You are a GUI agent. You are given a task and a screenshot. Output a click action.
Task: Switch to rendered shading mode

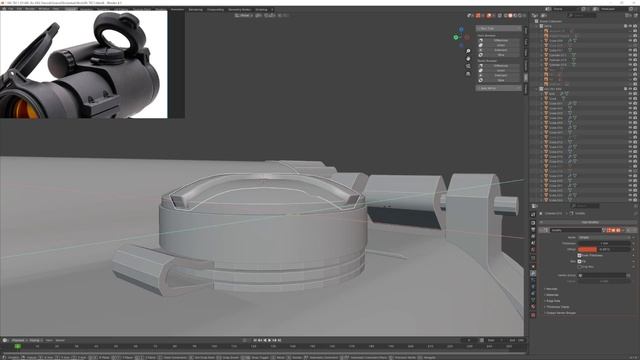(x=520, y=16)
